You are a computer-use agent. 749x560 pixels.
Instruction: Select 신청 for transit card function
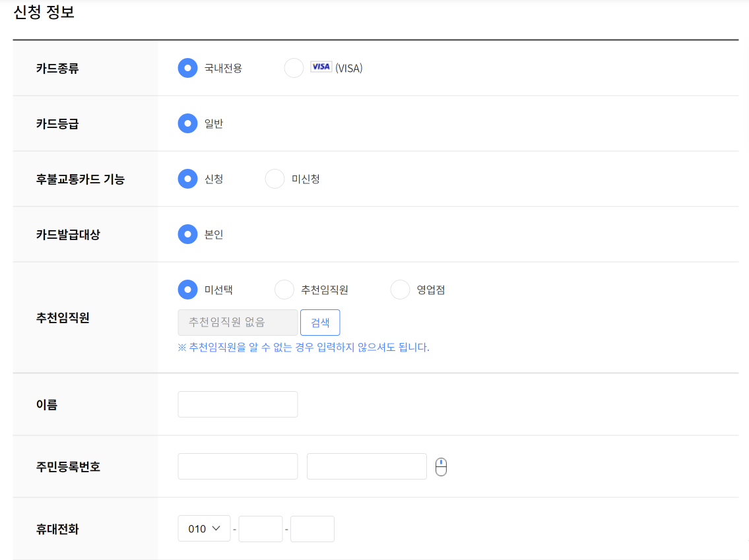click(x=187, y=178)
